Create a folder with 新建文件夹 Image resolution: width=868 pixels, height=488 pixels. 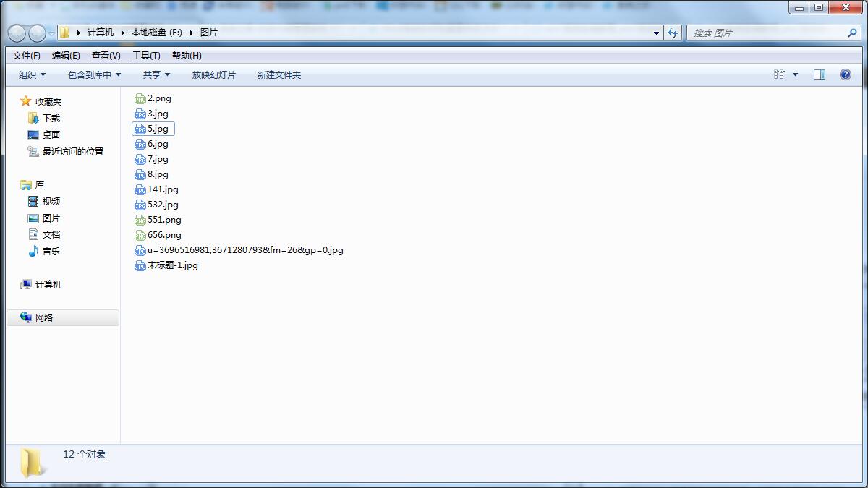click(278, 74)
